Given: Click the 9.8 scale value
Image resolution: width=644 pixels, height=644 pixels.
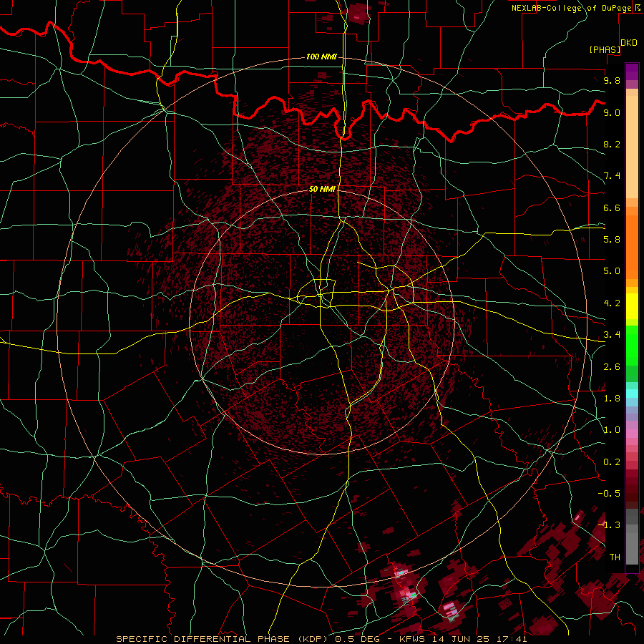Looking at the screenshot, I should pos(612,80).
